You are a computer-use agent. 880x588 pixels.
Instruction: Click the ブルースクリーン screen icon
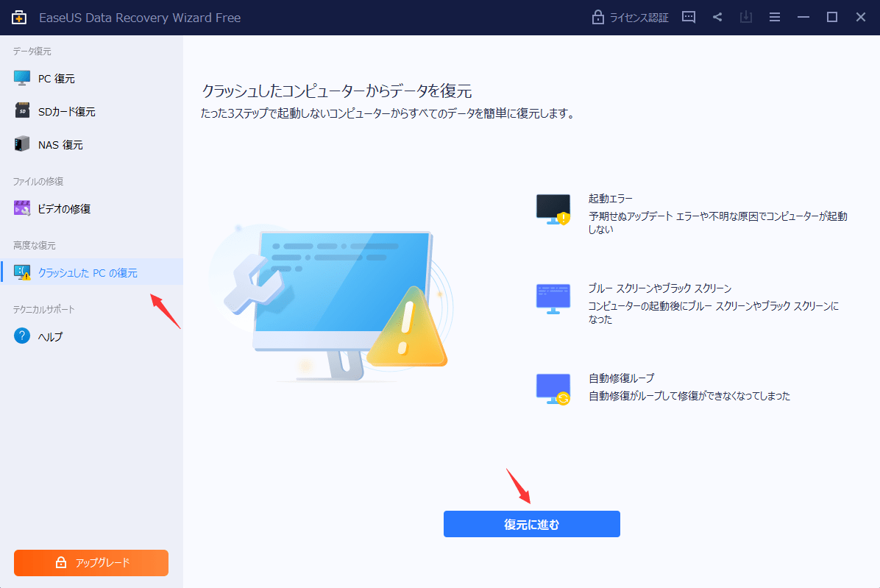coord(553,299)
